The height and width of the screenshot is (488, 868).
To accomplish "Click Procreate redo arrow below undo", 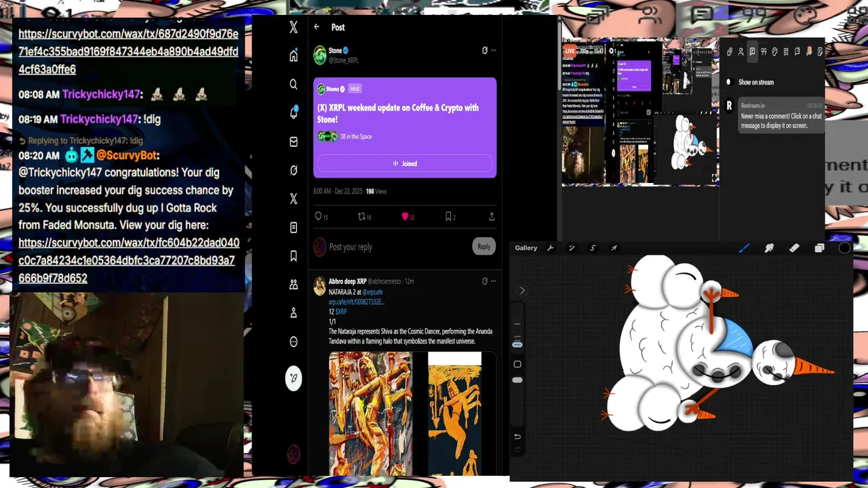I will coord(517,449).
